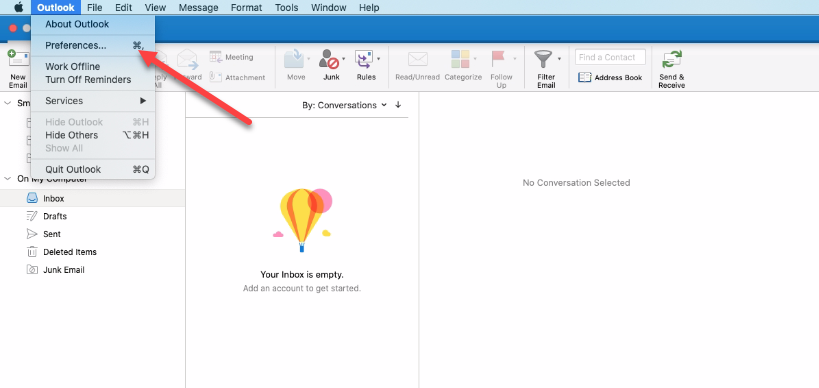Open the Rules dropdown arrow
The image size is (819, 388).
378,58
